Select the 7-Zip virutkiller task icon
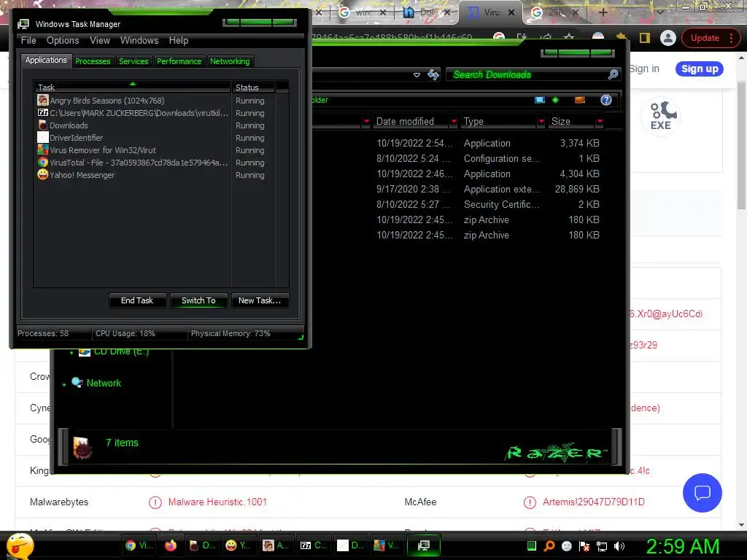Image resolution: width=747 pixels, height=560 pixels. click(x=43, y=113)
